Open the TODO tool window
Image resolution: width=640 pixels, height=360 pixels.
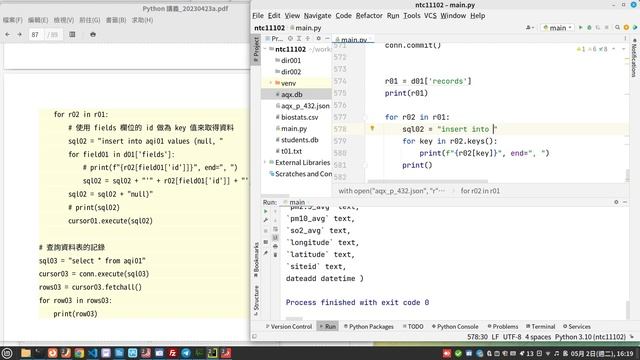coord(413,327)
